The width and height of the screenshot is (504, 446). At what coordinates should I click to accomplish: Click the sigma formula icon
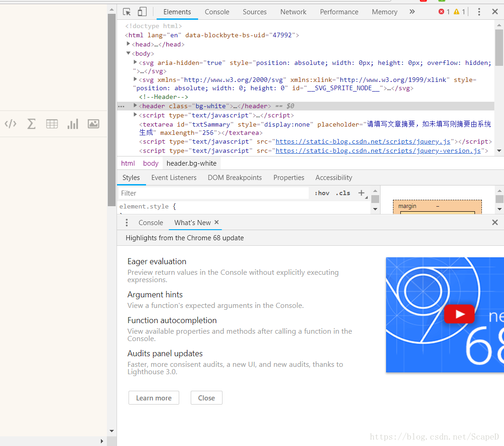click(31, 124)
